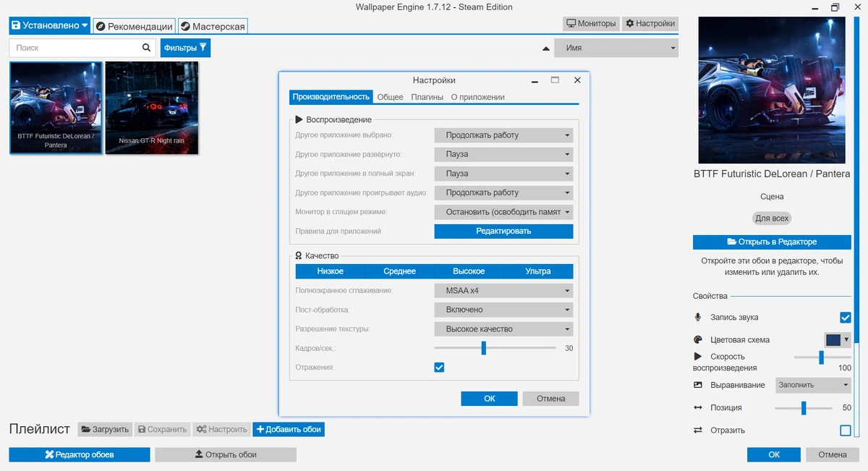Screen dimensions: 868x471
Task: Click the 'Для всех' rating tag
Action: click(772, 218)
